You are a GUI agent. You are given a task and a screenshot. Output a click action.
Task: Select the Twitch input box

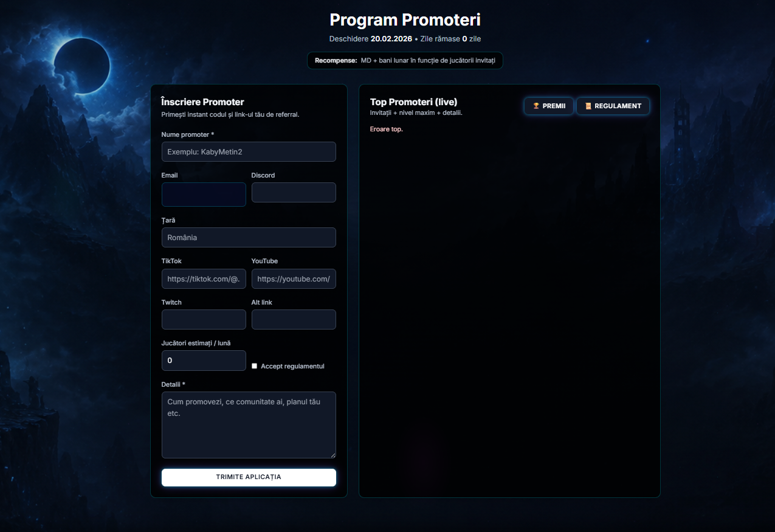tap(204, 319)
